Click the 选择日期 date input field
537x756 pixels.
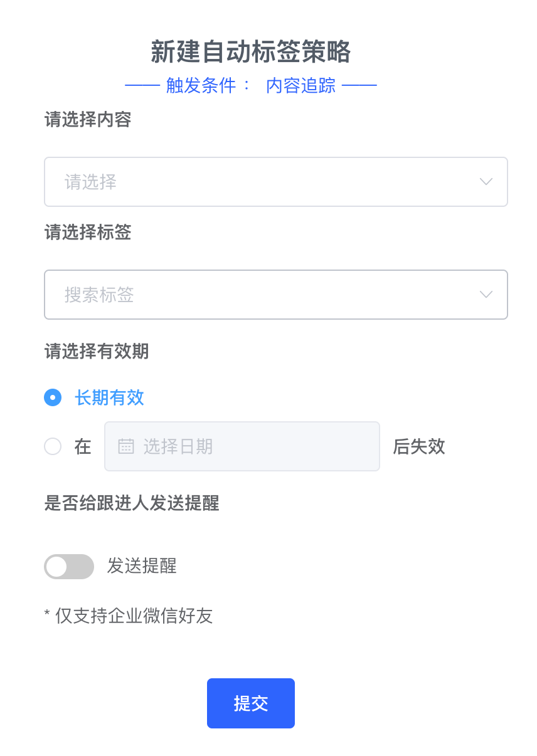242,446
